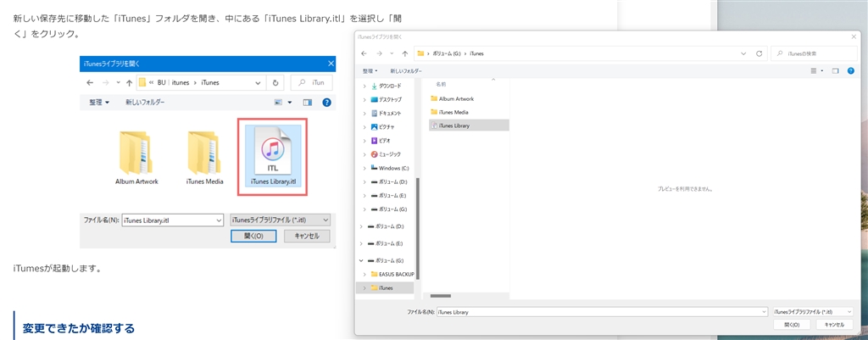Click キャンセル button in the real file dialog
Image resolution: width=868 pixels, height=340 pixels.
(834, 325)
